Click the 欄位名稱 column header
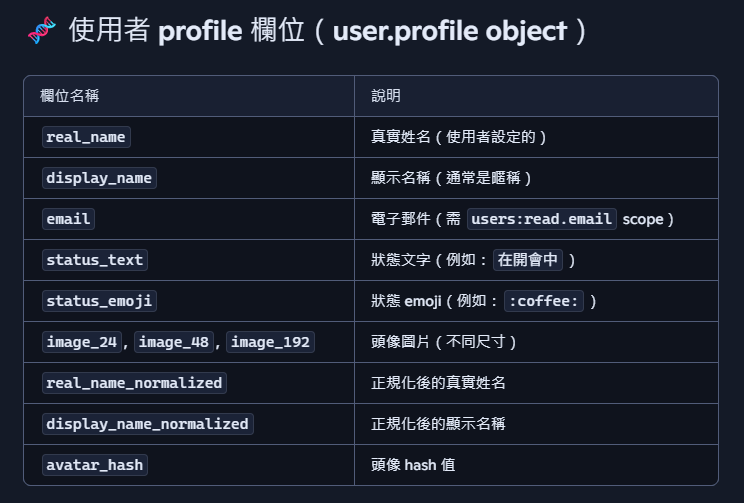Image resolution: width=744 pixels, height=503 pixels. pyautogui.click(x=69, y=96)
